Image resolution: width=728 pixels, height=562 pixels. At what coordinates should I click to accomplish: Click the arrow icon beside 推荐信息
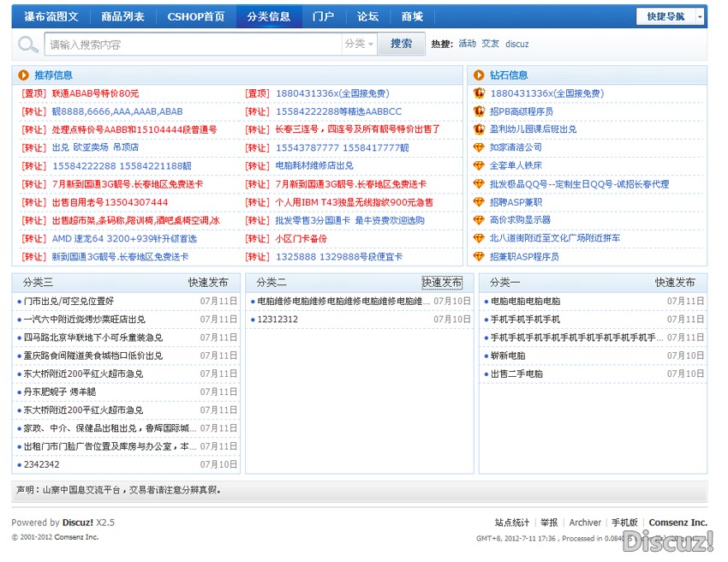click(23, 75)
